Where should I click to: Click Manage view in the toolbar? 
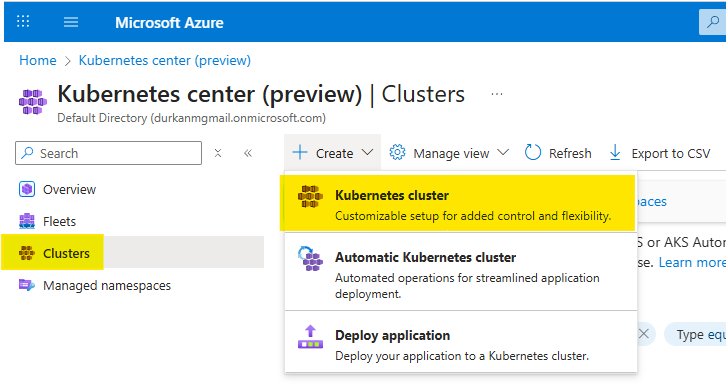tap(449, 153)
